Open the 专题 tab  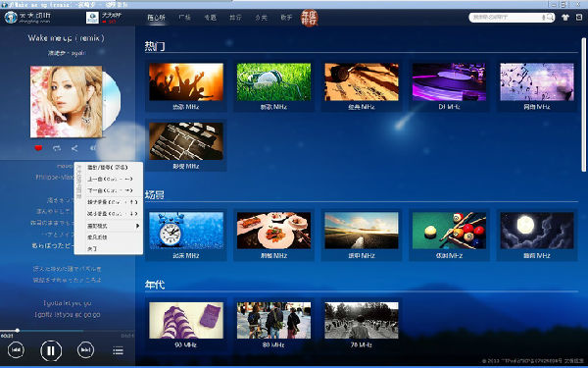(x=210, y=18)
